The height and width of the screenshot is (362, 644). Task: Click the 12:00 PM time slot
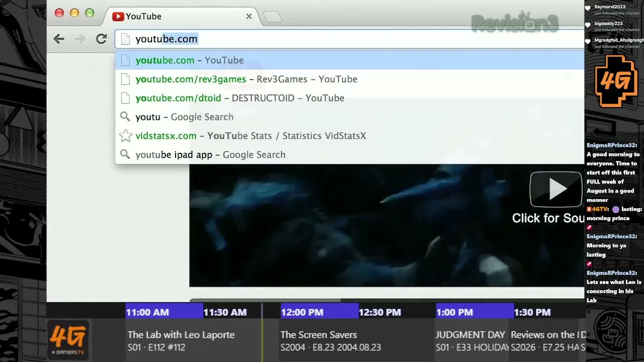click(x=319, y=312)
